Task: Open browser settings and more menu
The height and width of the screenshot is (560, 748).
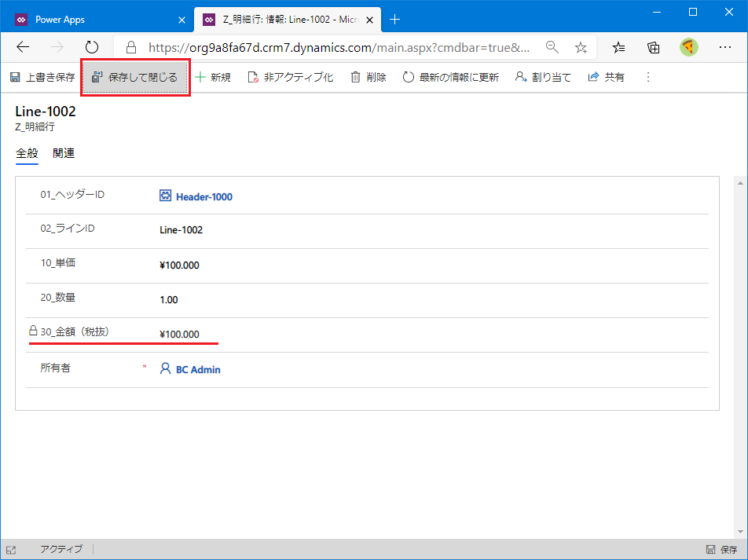Action: tap(725, 47)
